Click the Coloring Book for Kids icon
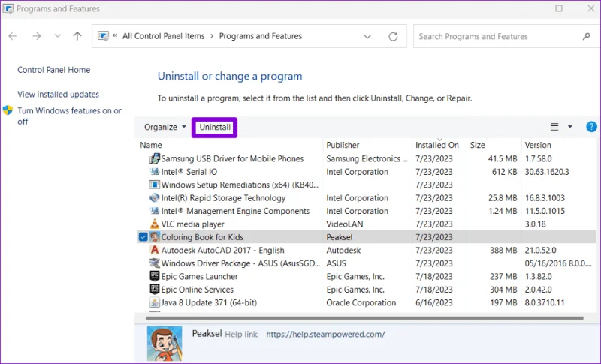 pyautogui.click(x=155, y=237)
